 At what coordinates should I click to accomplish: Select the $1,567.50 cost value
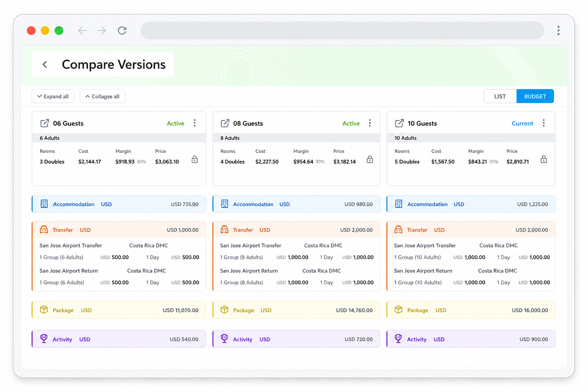[x=443, y=162]
